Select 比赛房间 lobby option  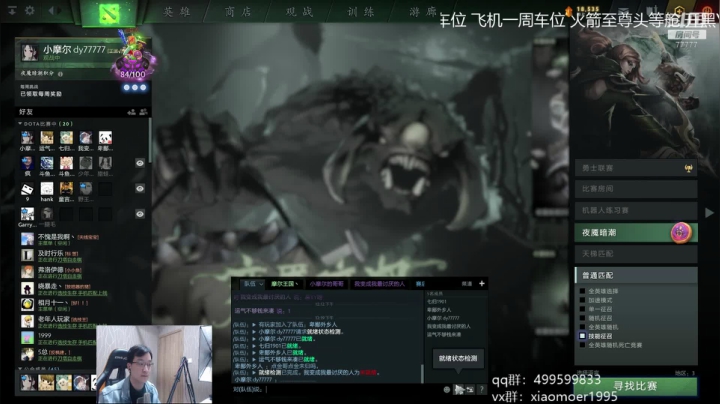click(x=636, y=189)
